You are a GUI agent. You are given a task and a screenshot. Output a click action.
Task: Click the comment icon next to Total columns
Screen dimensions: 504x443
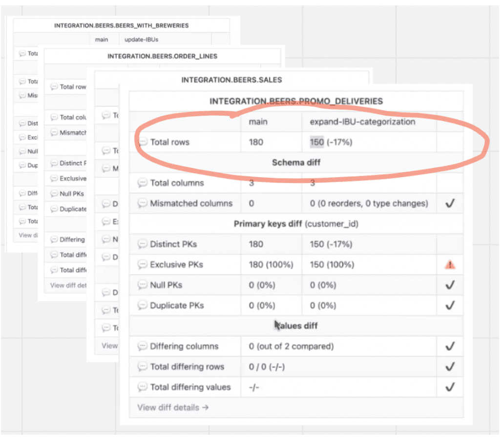coord(142,183)
